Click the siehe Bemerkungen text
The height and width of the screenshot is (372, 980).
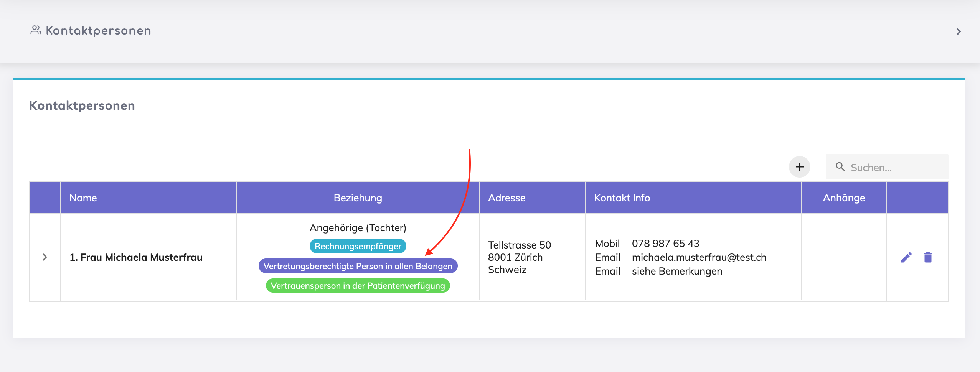pos(677,271)
